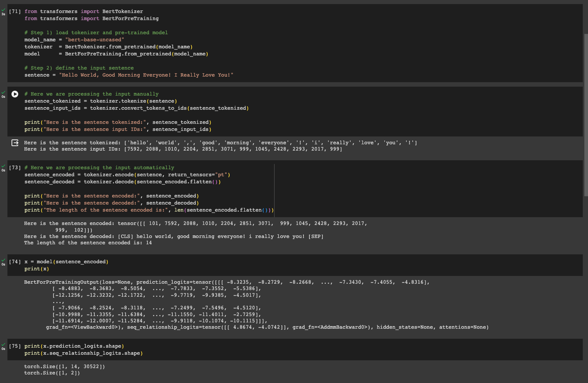Click the tokenizer.encode return_tensors="pt" line
588x383 pixels.
click(127, 175)
